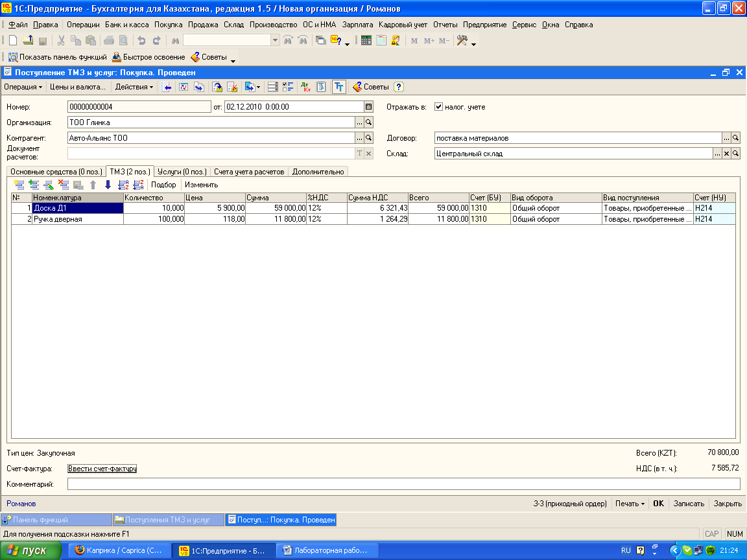The image size is (747, 560).
Task: Click the Dt/Kt postings result icon
Action: 306,87
